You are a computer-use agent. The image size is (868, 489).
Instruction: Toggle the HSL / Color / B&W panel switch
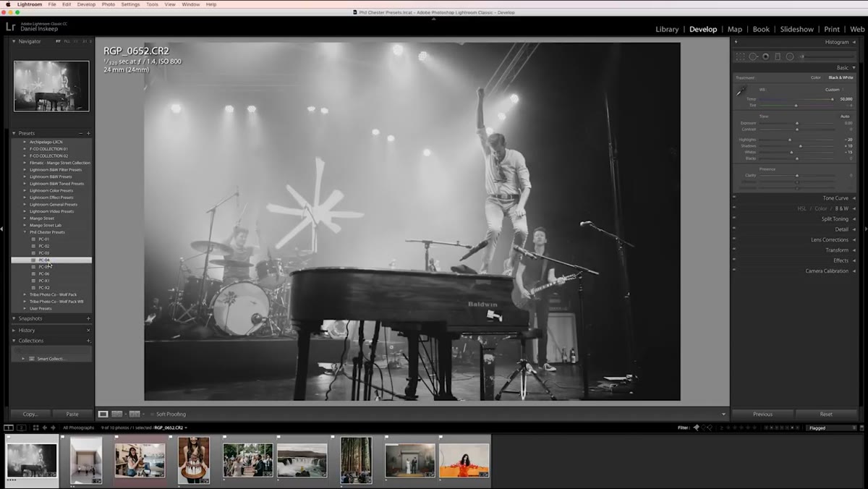coord(734,208)
